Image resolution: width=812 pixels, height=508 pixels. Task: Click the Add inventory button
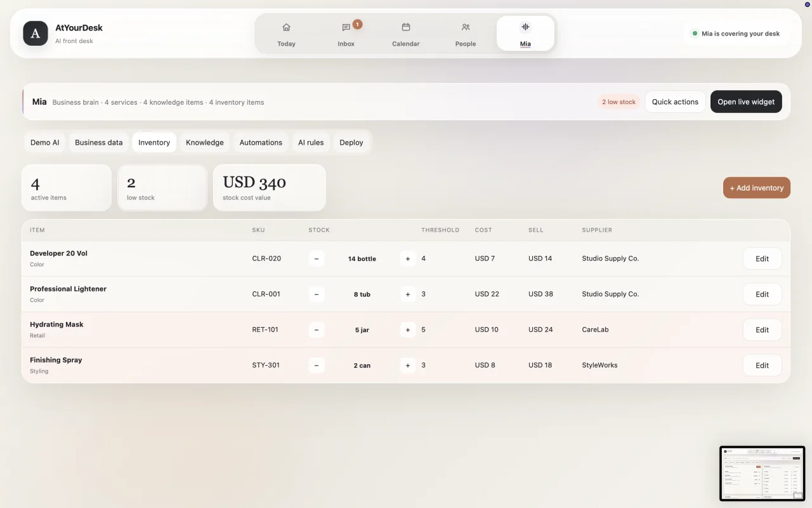(x=757, y=188)
